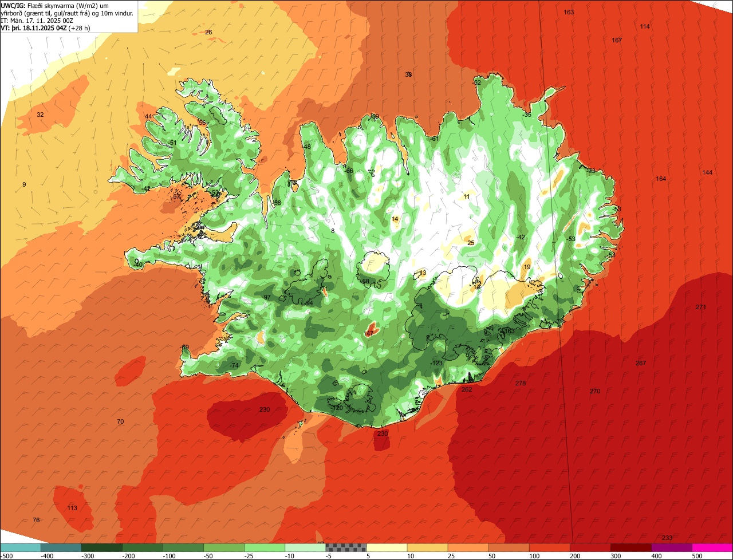Click the map value '113'
The image size is (733, 560).
tap(72, 508)
